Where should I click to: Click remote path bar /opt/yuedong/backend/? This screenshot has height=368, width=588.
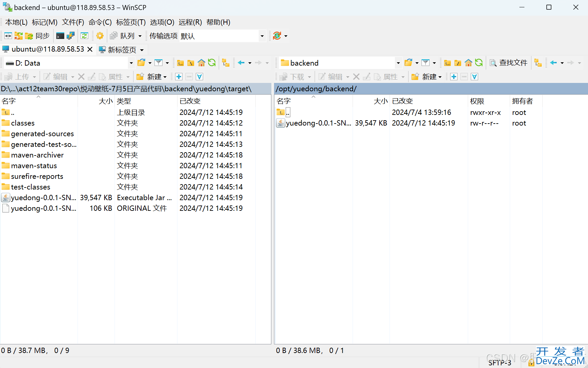click(x=431, y=89)
